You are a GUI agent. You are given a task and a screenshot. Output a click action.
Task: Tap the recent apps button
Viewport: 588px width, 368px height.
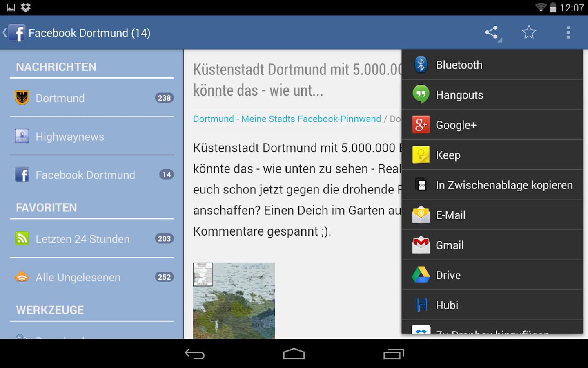point(394,354)
